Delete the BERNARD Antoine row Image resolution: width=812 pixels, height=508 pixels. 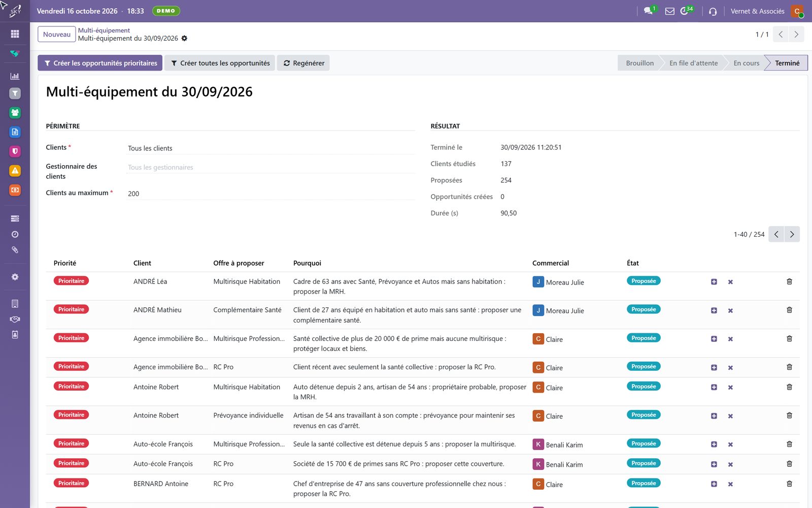tap(789, 484)
